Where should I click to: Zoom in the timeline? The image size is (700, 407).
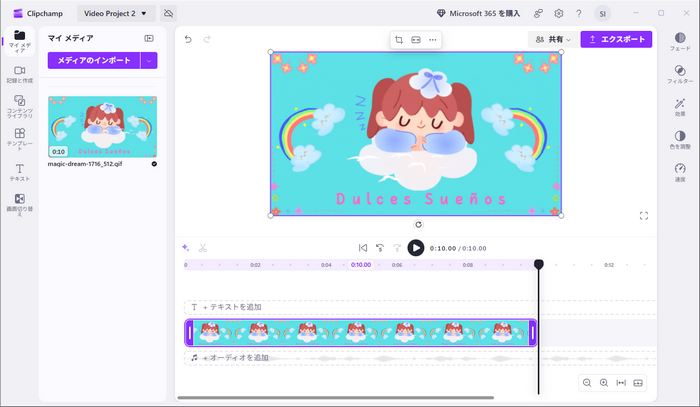point(604,383)
